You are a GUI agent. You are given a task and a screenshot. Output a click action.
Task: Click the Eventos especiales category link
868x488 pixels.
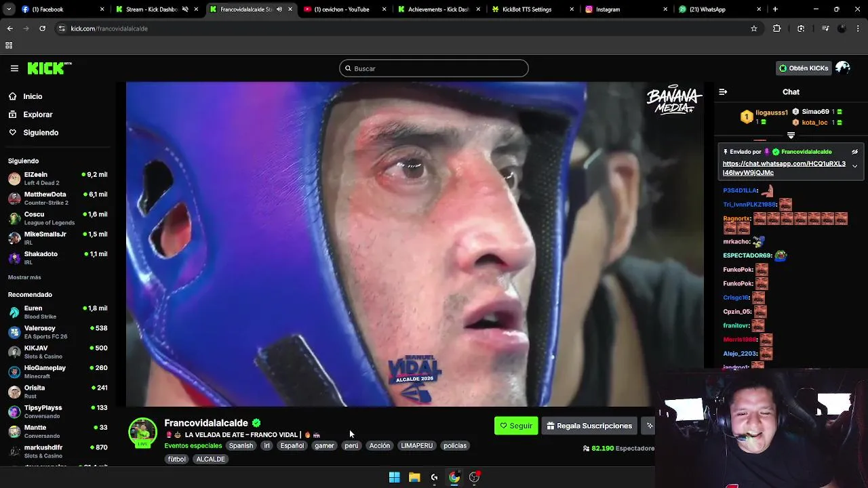pos(193,446)
